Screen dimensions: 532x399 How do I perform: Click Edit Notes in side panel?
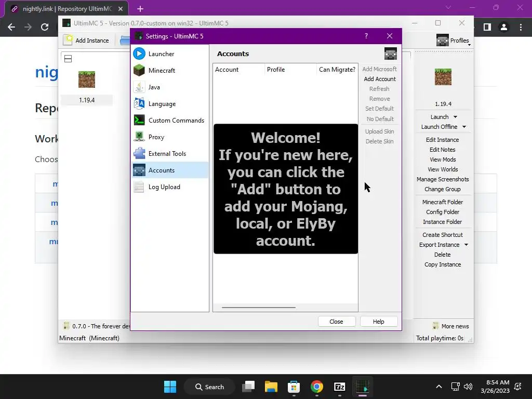[x=443, y=150]
